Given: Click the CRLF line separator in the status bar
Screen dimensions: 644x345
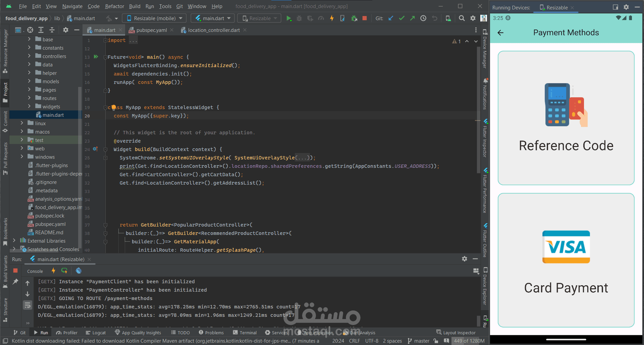Looking at the screenshot, I should [x=354, y=341].
